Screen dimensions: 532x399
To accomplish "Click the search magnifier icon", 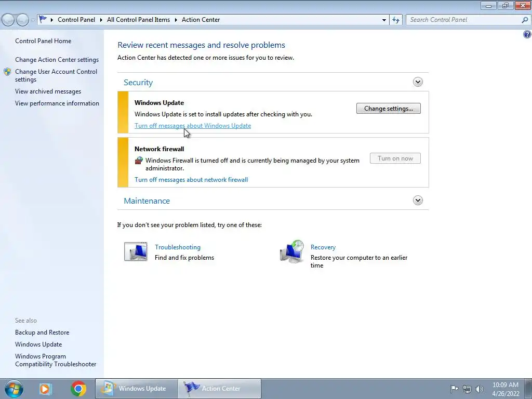I will click(525, 20).
